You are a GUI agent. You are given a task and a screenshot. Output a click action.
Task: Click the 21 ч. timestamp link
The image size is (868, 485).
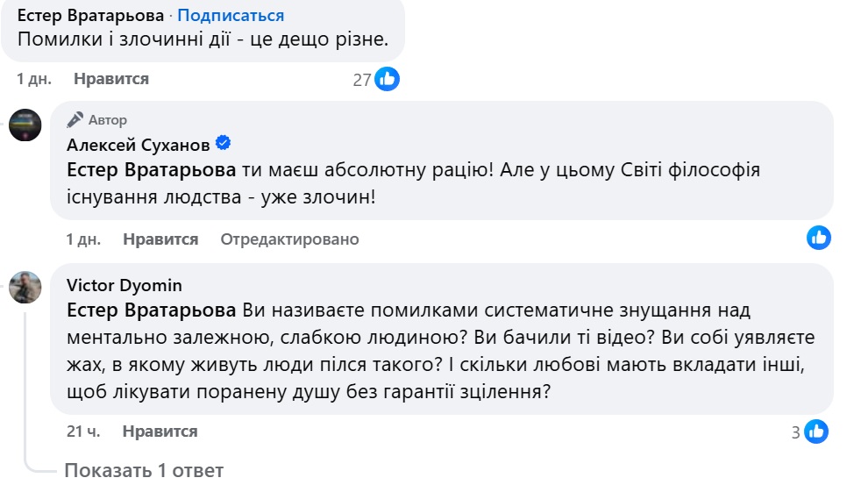click(x=83, y=432)
